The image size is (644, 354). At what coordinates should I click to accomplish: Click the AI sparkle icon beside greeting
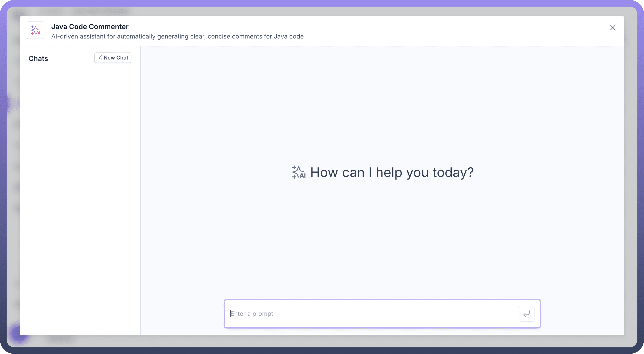299,172
